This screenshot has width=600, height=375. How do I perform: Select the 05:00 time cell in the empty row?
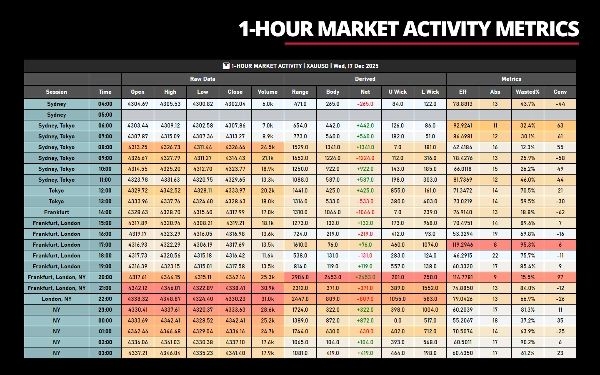[105, 115]
